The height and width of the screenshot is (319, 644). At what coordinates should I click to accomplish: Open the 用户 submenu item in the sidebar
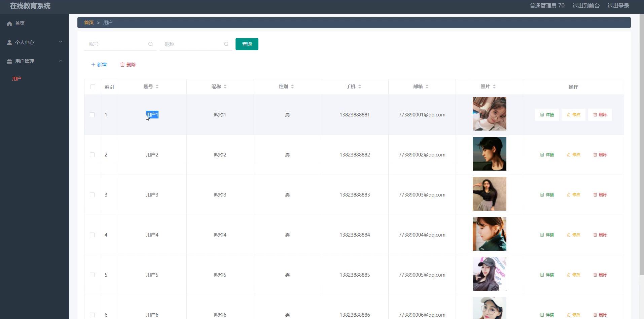[17, 79]
